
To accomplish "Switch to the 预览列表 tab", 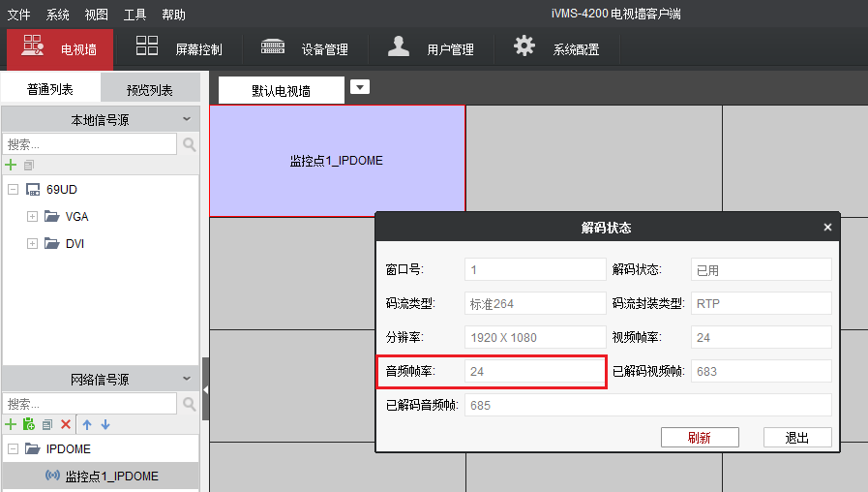I will coord(149,90).
